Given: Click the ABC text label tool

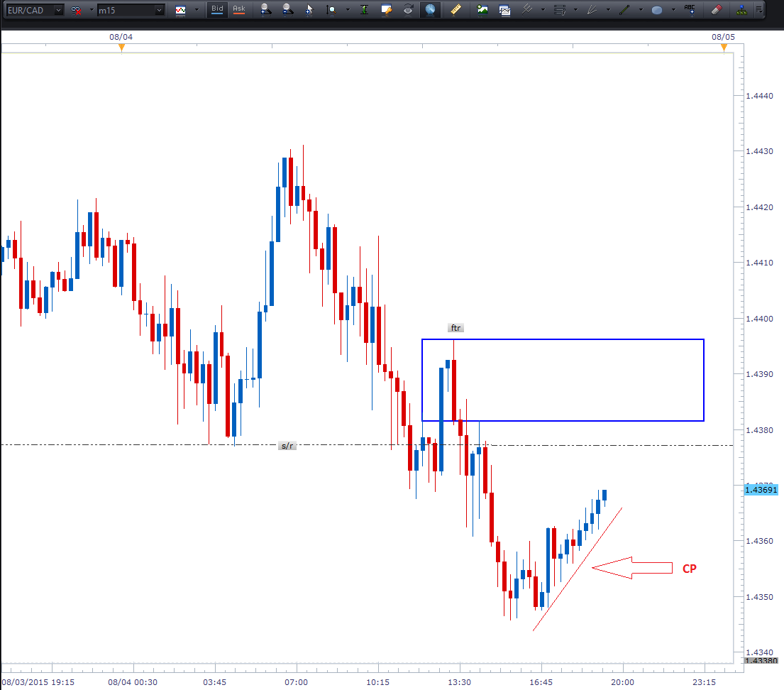Looking at the screenshot, I should click(x=690, y=10).
